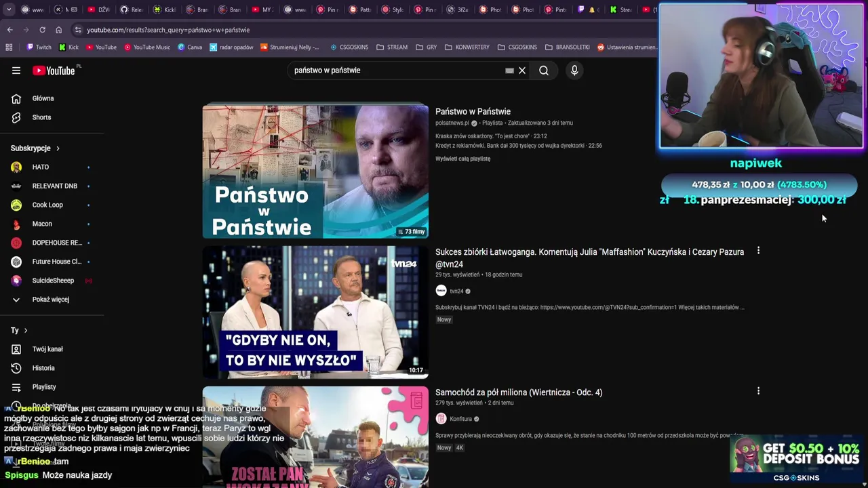Screen dimensions: 868x488
Task: Reload the page
Action: coord(42,30)
